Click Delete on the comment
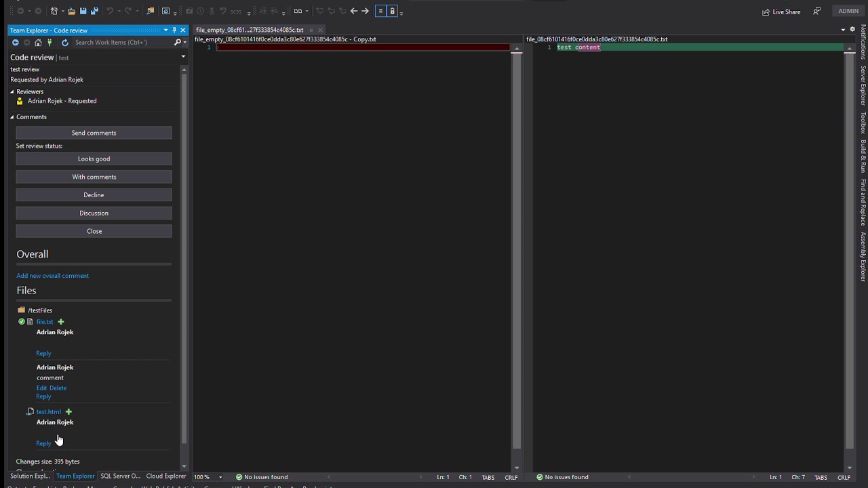Viewport: 868px width, 488px height. pyautogui.click(x=58, y=388)
